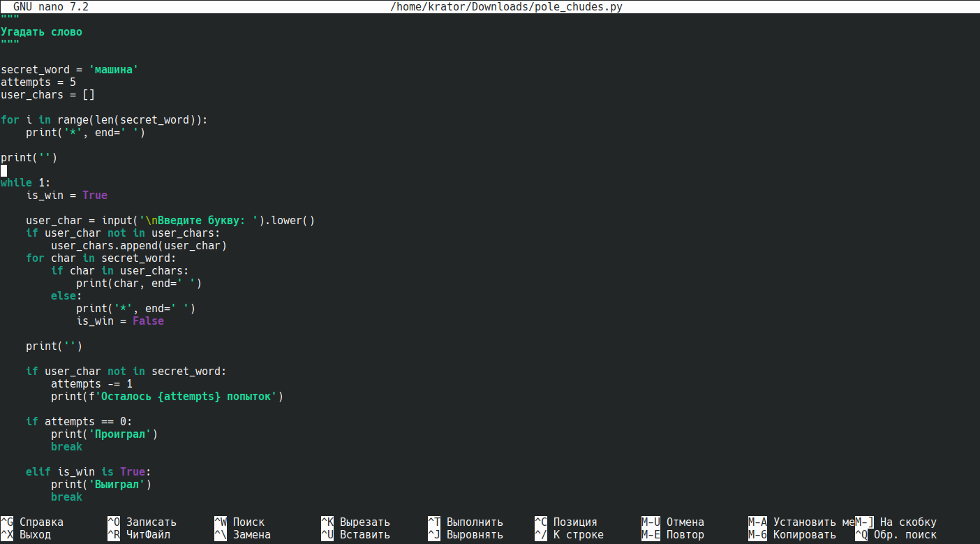Click the M-U Отмена undo shortcut
The width and height of the screenshot is (980, 544).
click(673, 522)
